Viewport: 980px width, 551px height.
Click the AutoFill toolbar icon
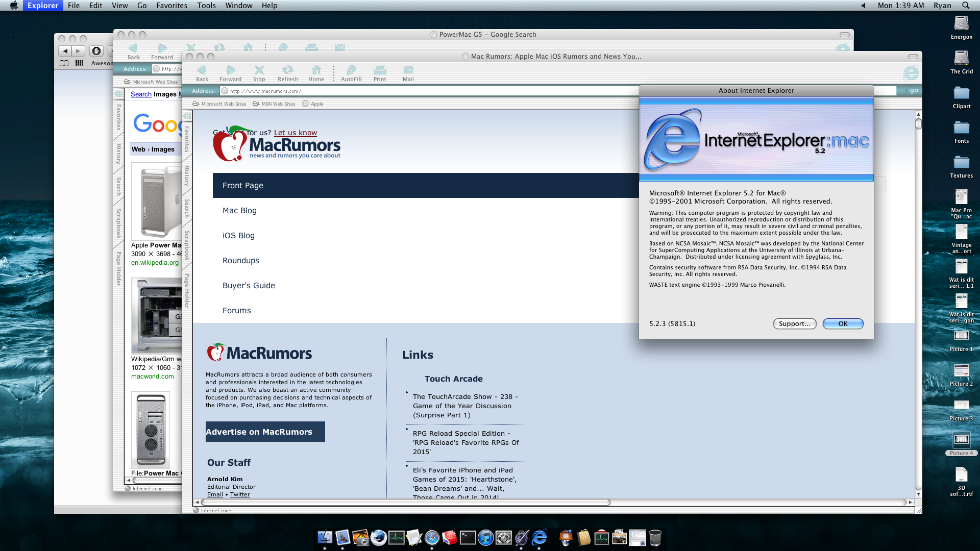point(351,70)
